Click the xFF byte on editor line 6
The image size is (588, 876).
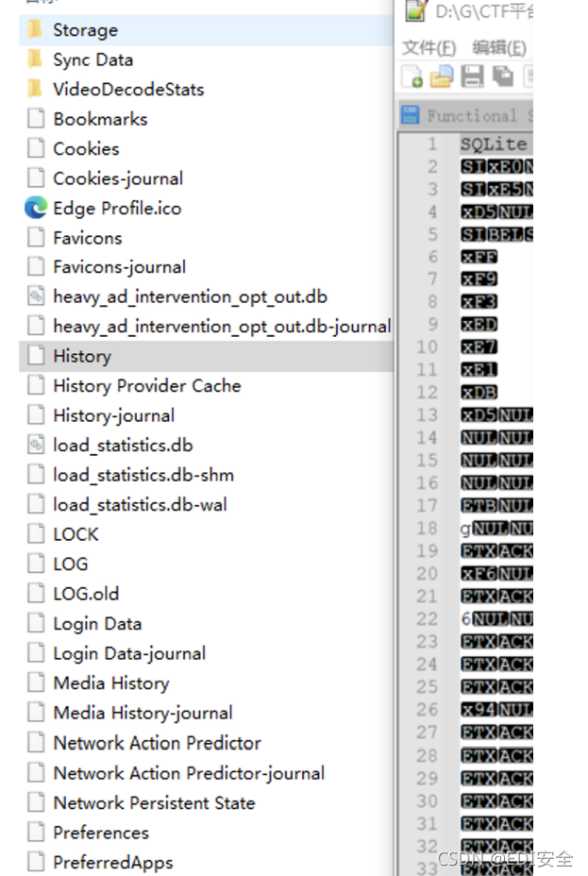(479, 257)
